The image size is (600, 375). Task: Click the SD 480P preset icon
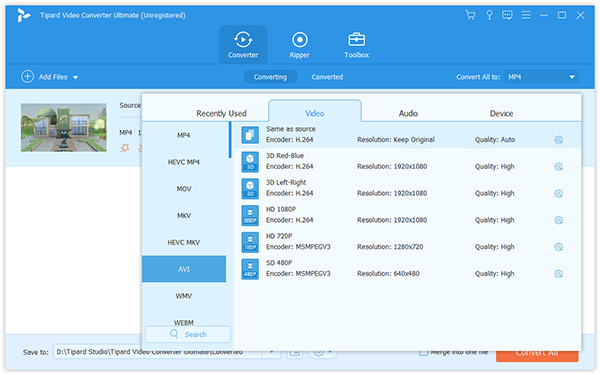(x=250, y=269)
